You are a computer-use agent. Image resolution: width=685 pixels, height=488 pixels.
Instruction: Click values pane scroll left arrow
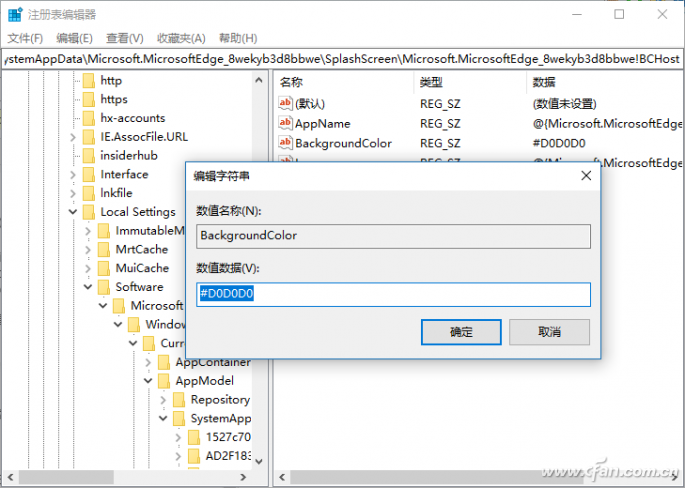click(283, 478)
